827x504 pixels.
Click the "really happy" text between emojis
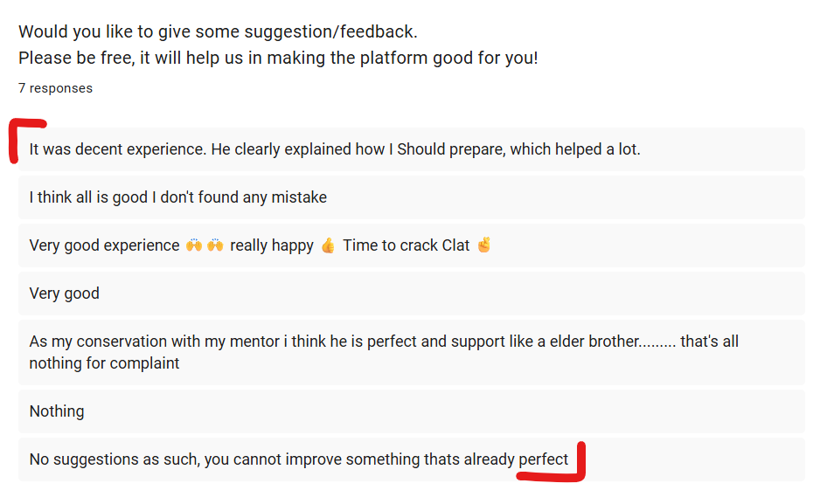coord(271,245)
